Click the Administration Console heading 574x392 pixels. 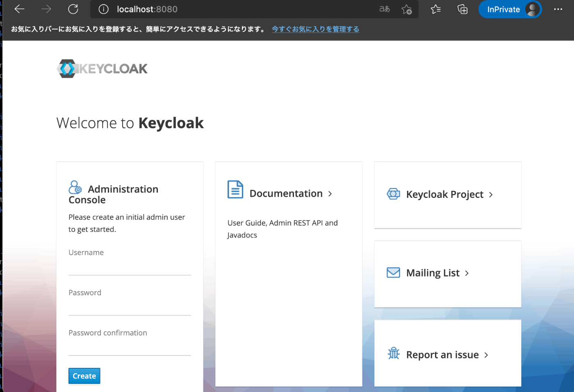coord(114,194)
